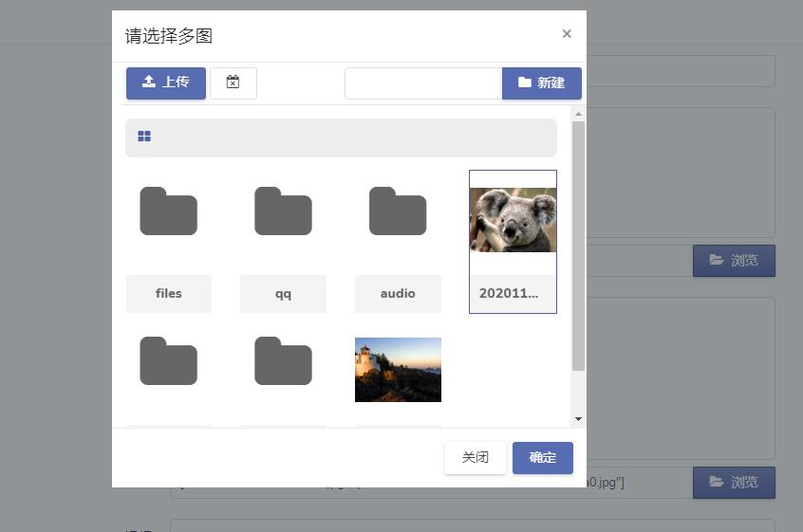This screenshot has height=532, width=803.
Task: Open the files folder icon
Action: point(169,211)
